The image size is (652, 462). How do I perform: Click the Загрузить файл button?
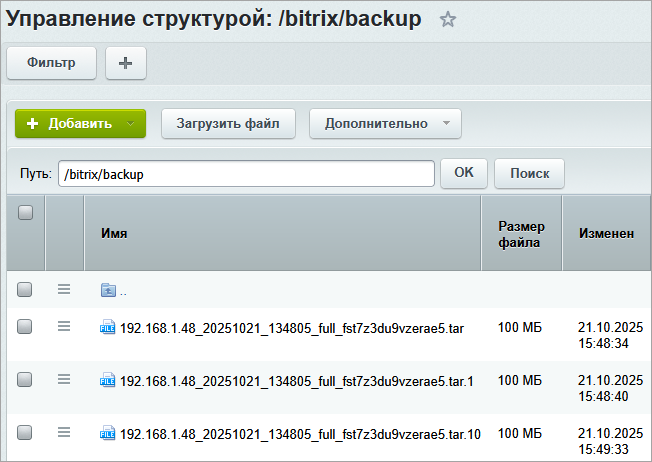coord(228,124)
